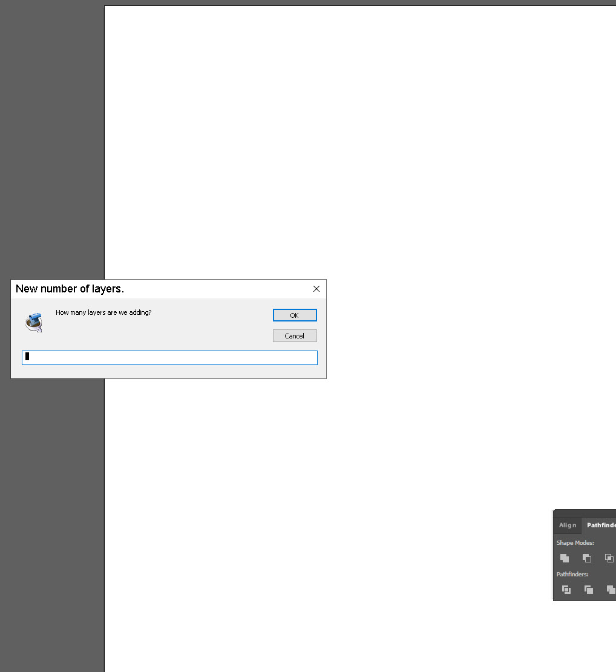Dismiss the dialog with Cancel

(295, 335)
